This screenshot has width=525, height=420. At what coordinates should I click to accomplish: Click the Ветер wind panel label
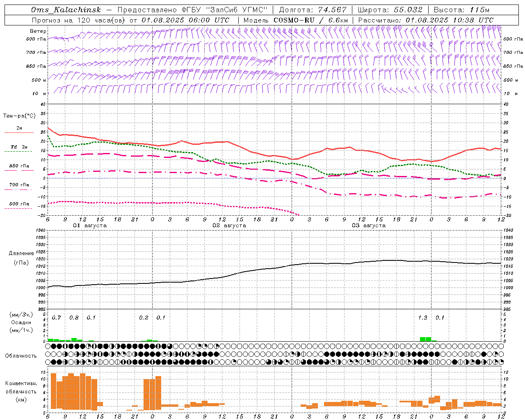[x=38, y=31]
